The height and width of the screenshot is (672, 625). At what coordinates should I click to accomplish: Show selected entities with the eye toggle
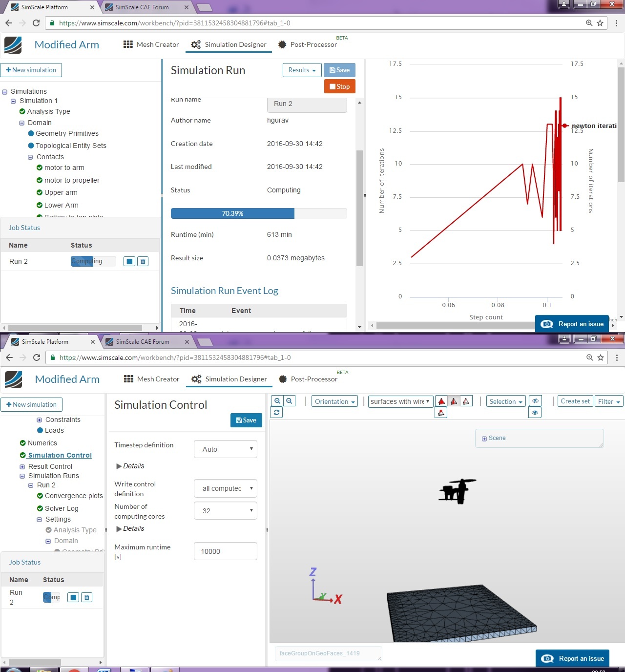pyautogui.click(x=535, y=412)
